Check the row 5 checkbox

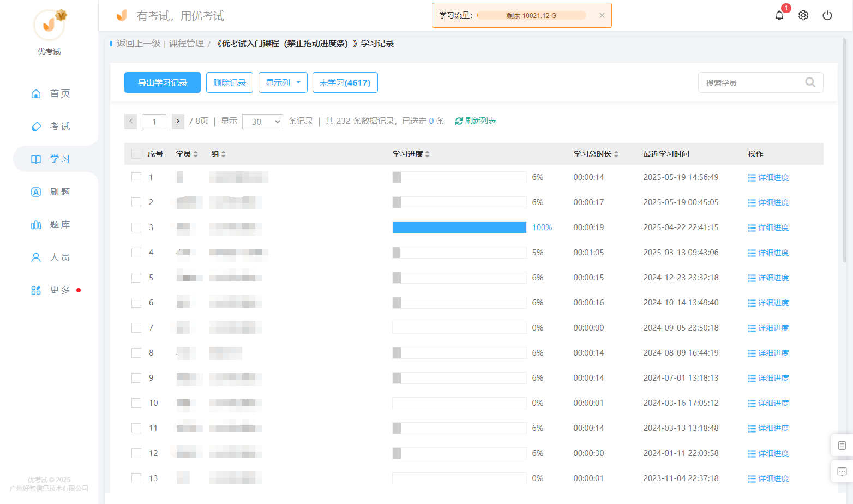pyautogui.click(x=136, y=278)
